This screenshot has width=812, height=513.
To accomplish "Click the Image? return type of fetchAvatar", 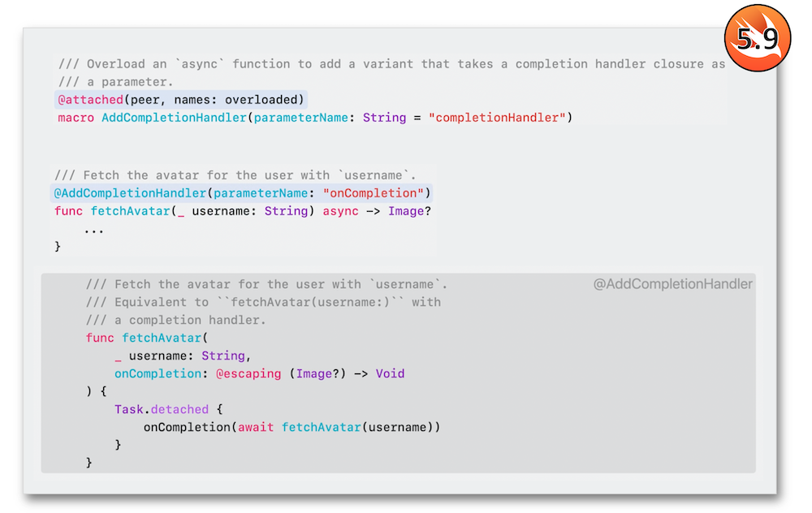I will (409, 211).
